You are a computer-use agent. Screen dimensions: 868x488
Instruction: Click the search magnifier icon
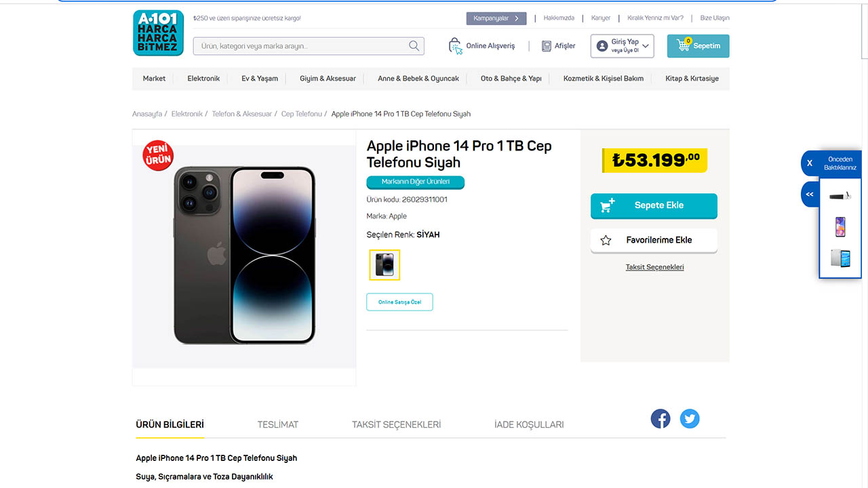point(414,46)
